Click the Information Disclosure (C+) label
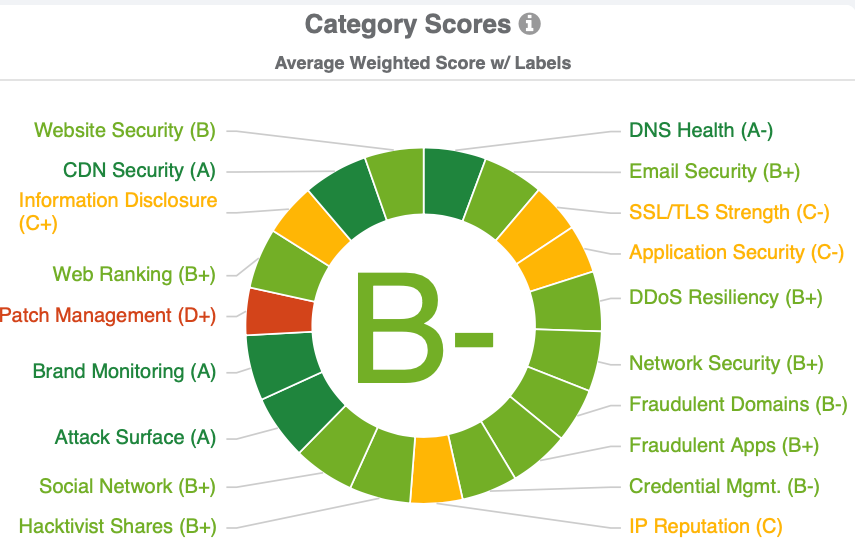 pos(118,211)
